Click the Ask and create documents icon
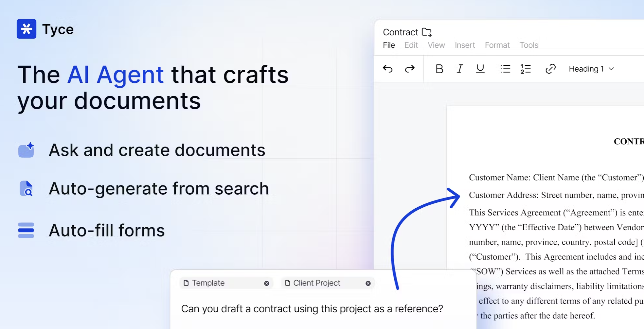The height and width of the screenshot is (329, 644). (27, 150)
